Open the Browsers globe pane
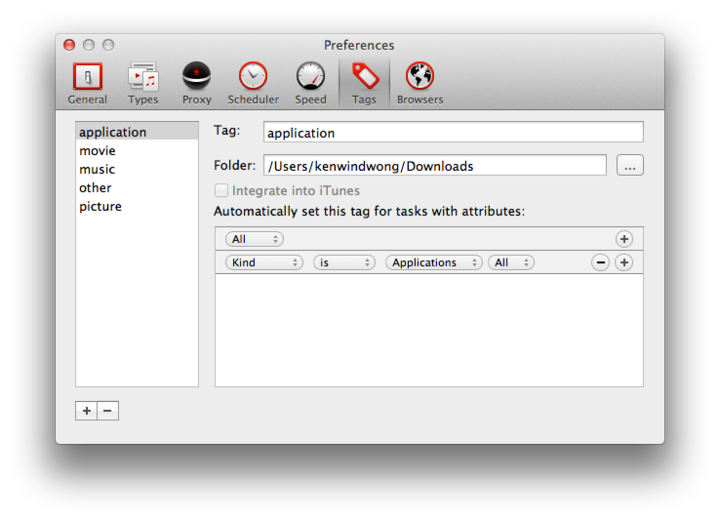The width and height of the screenshot is (720, 521). (420, 83)
